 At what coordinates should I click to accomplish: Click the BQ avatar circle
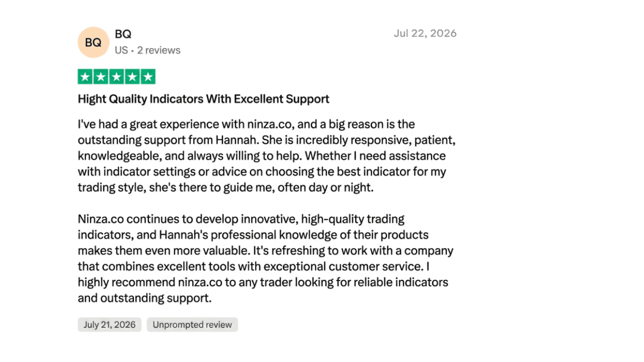93,42
